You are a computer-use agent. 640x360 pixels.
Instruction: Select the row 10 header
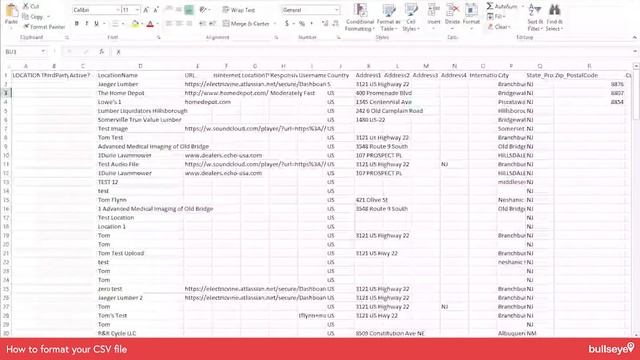click(6, 156)
